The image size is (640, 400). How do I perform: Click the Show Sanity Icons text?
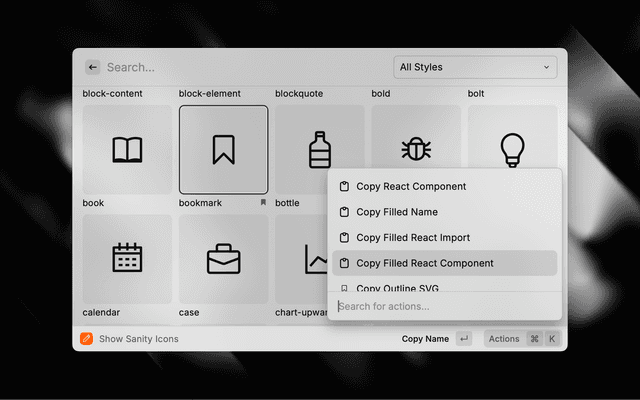(139, 339)
